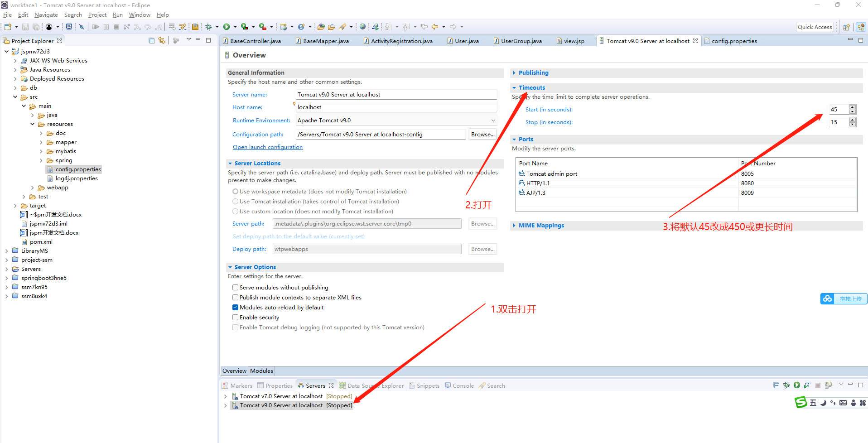The width and height of the screenshot is (868, 443).
Task: Click the cloud upload floating button
Action: (844, 299)
